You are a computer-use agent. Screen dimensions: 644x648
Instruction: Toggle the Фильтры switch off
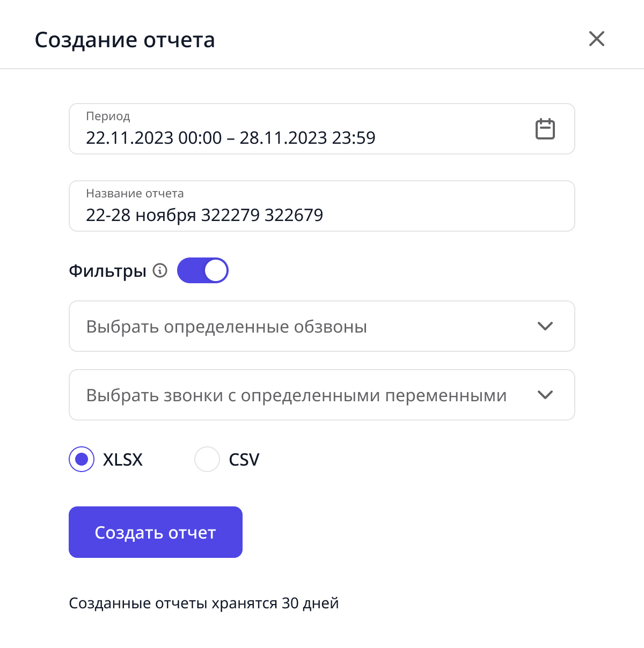[x=203, y=270]
